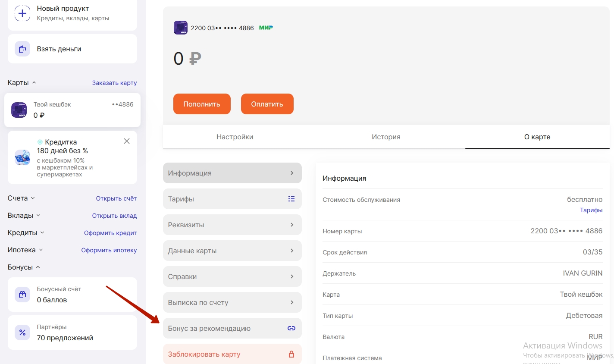Click the МИР logo in card header
Screen dimensions: 614x364
pos(266,28)
